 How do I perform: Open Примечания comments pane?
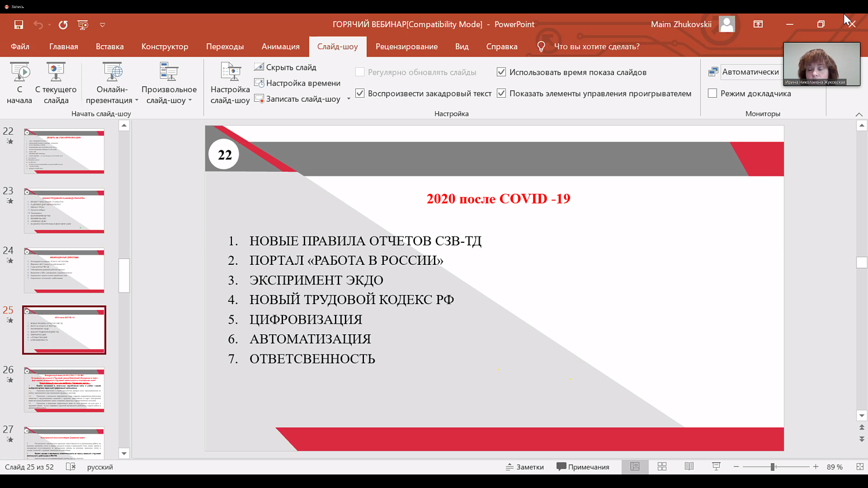coord(583,467)
